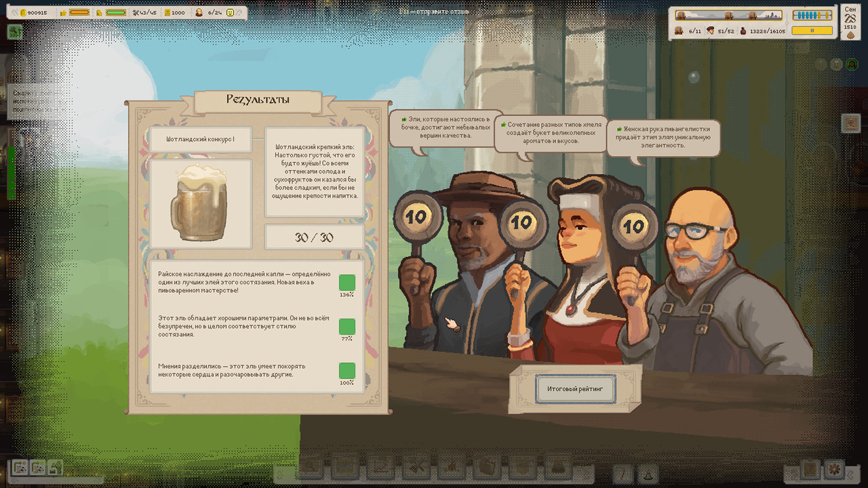This screenshot has height=488, width=868.
Task: Click the green square rated 136%
Action: pos(347,283)
